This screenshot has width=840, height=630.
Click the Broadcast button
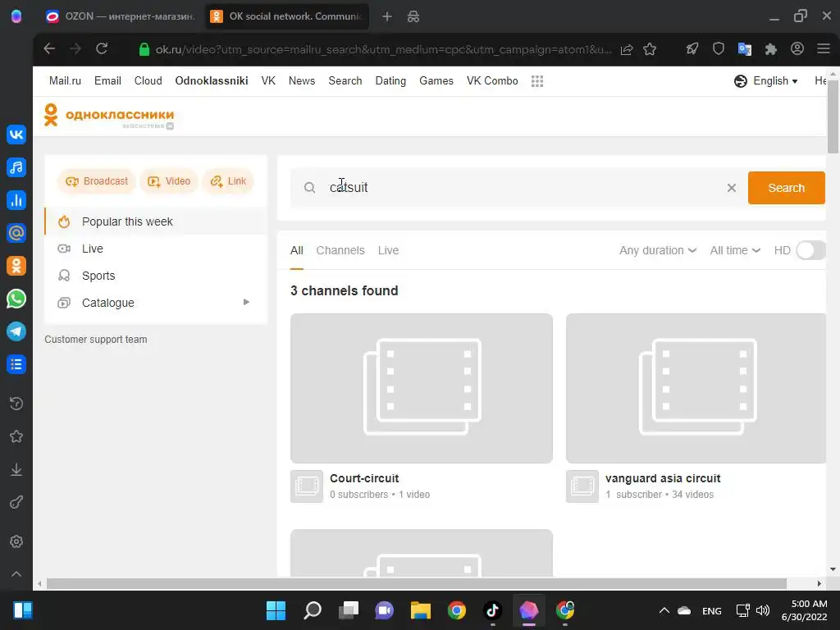tap(97, 181)
